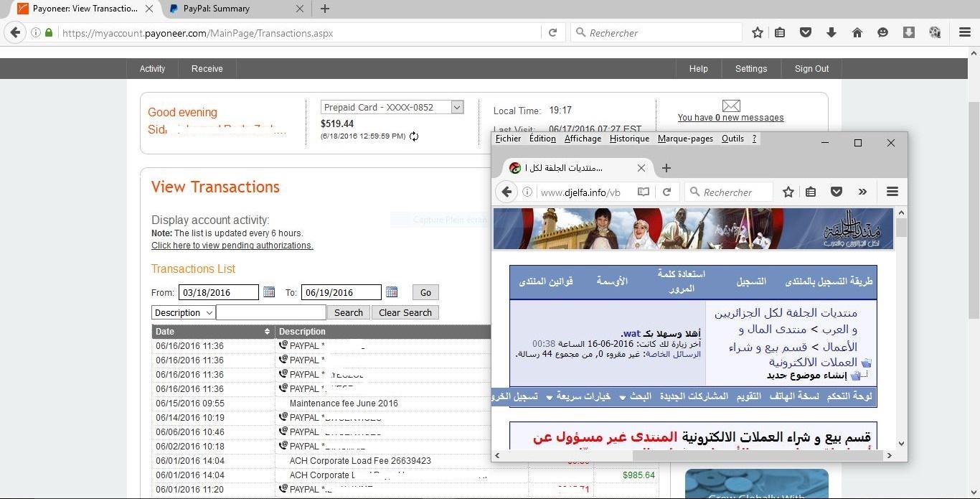Open the bookmarks list in the djelfa window
Viewport: 980px width, 499px height.
pos(811,192)
